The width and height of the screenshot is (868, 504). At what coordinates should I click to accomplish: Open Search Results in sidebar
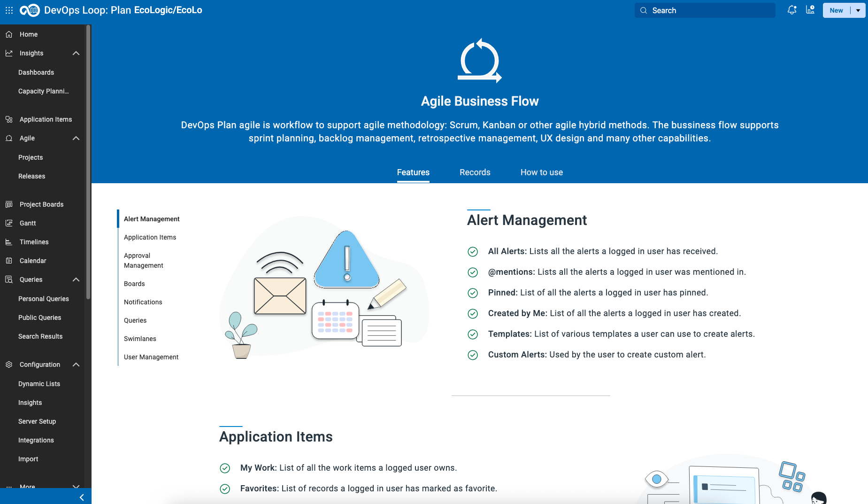[40, 336]
